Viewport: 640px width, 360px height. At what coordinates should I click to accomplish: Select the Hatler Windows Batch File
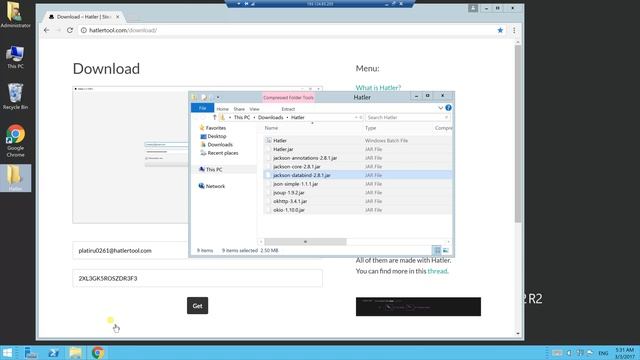pyautogui.click(x=358, y=140)
